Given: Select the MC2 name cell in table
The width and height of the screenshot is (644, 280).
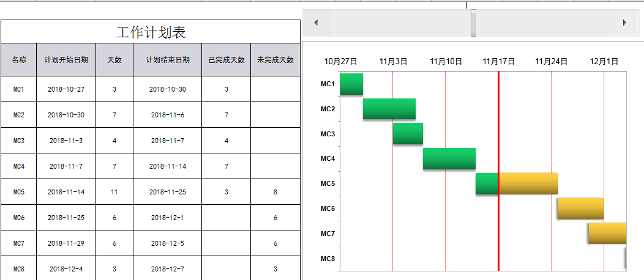Looking at the screenshot, I should [x=19, y=115].
